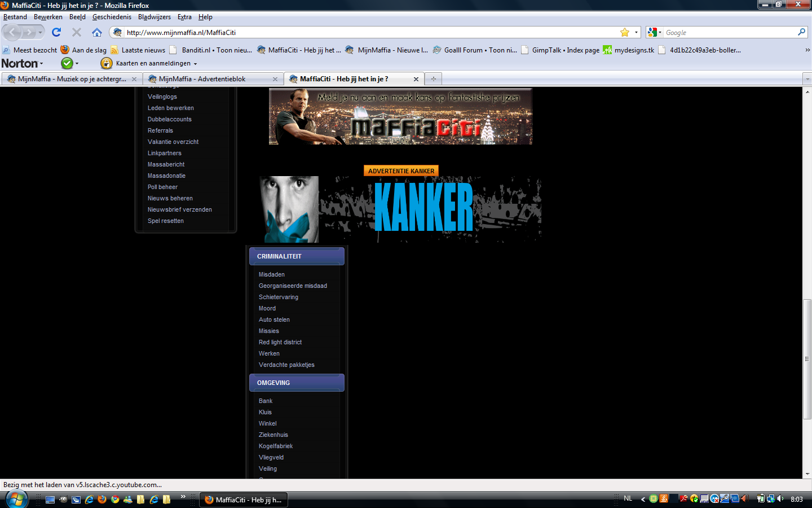Image resolution: width=812 pixels, height=508 pixels.
Task: Close the MijnMaffia Muziek tab
Action: (x=134, y=79)
